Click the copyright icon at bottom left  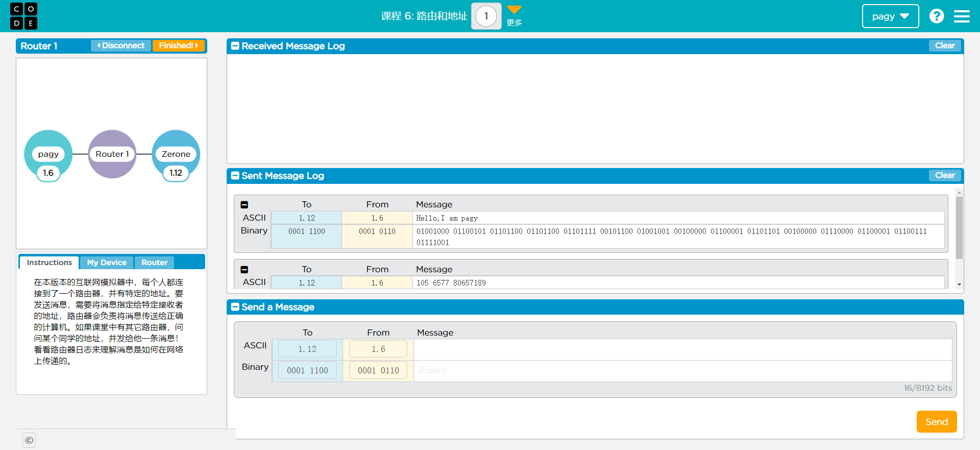29,440
